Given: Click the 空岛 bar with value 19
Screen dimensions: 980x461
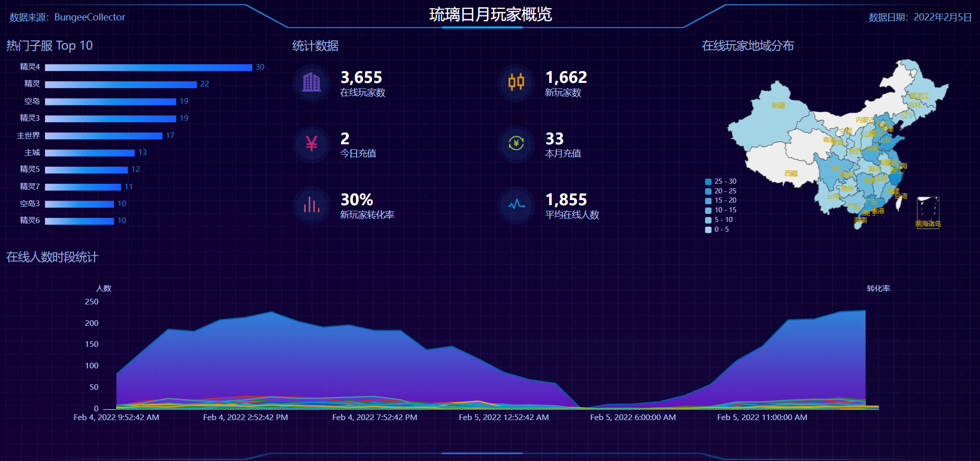Looking at the screenshot, I should (110, 102).
